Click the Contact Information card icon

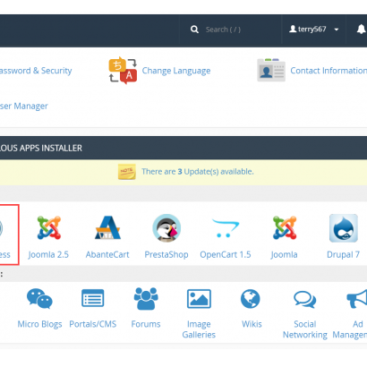point(271,70)
